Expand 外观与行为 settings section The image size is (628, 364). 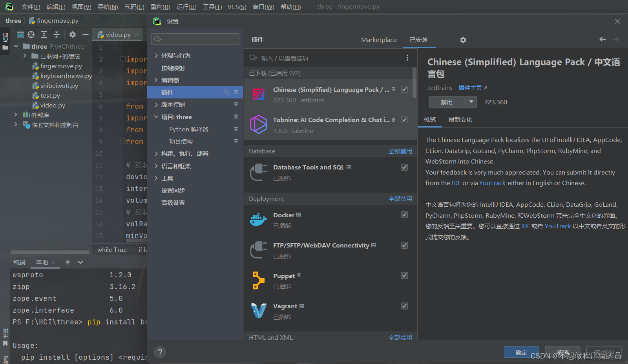click(156, 55)
